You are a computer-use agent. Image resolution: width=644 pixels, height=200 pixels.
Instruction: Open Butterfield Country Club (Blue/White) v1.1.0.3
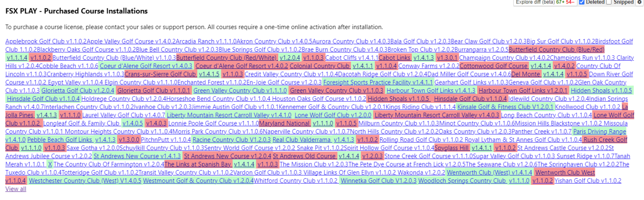(x=114, y=58)
